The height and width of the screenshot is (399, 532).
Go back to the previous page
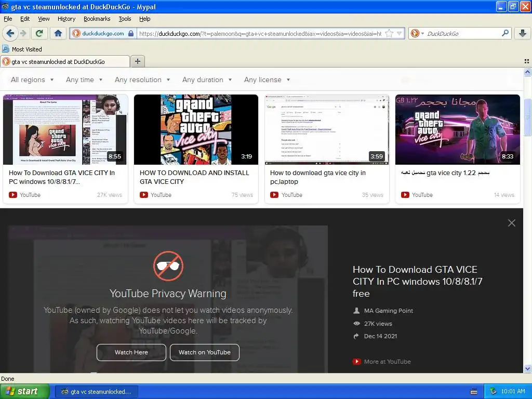click(x=10, y=33)
